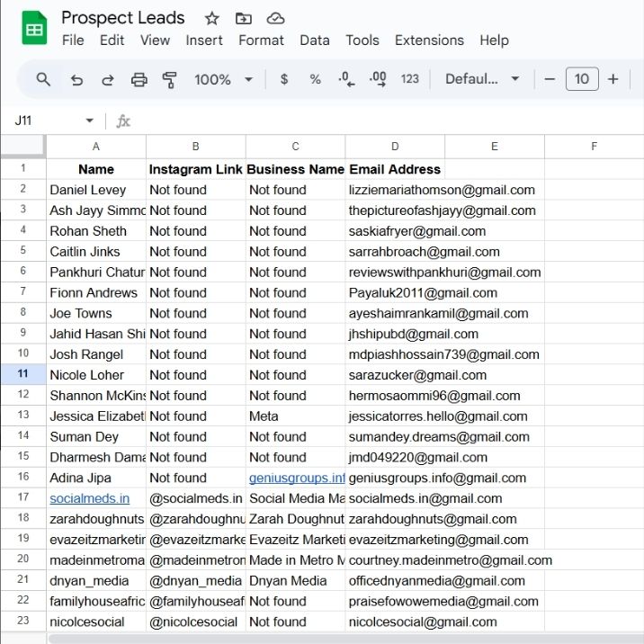Star the Prospect Leads document
This screenshot has height=644, width=644.
211,19
